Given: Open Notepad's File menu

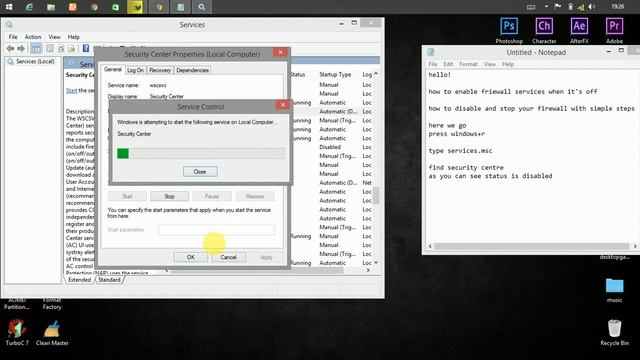Looking at the screenshot, I should (433, 64).
